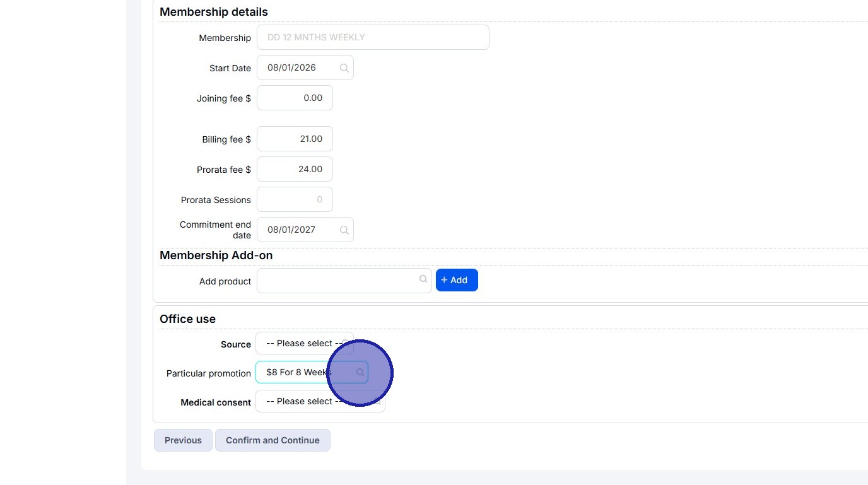Open the Start Date calendar search icon
Screen dimensions: 868x485
click(344, 68)
